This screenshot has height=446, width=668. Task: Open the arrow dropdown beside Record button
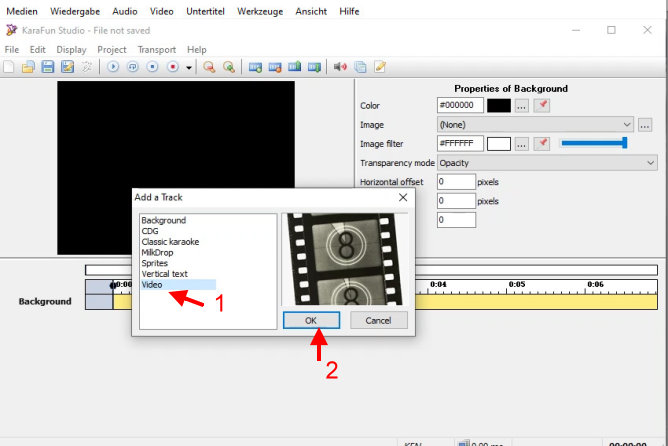[189, 68]
